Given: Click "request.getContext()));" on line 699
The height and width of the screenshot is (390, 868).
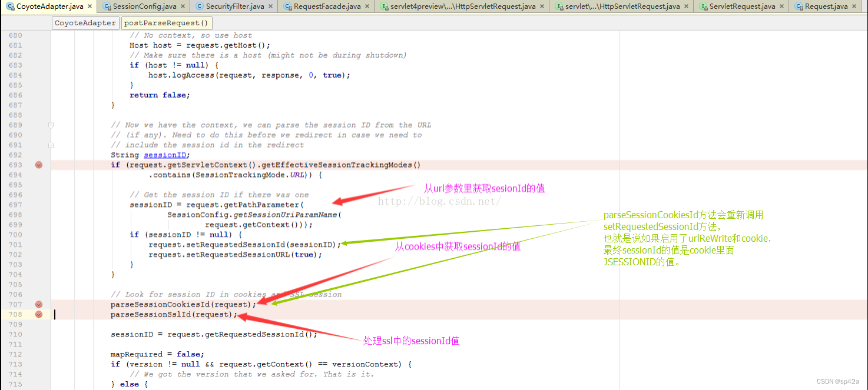Looking at the screenshot, I should 259,225.
